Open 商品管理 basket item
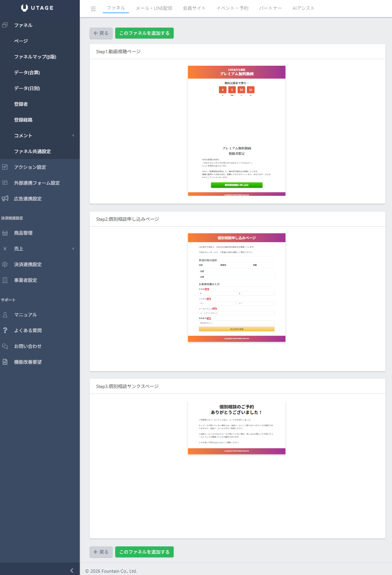Image resolution: width=392 pixels, height=575 pixels. (x=23, y=233)
